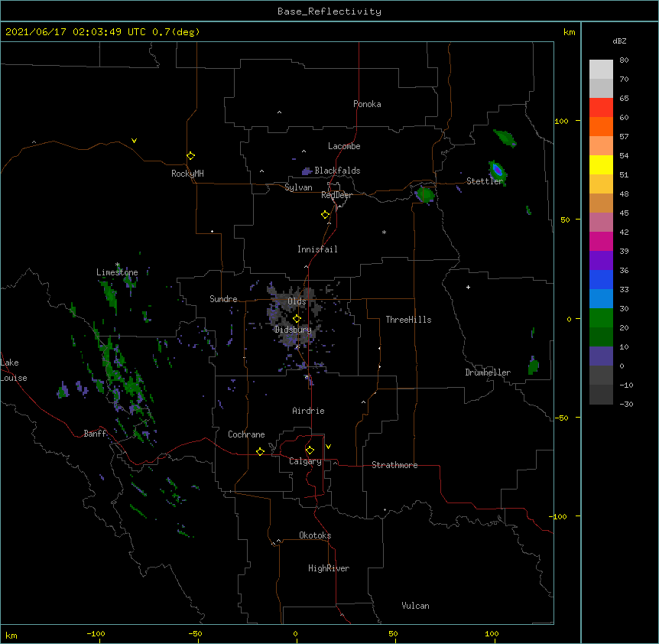This screenshot has height=644, width=659.
Task: Click the Okotoks label
Action: [x=315, y=535]
